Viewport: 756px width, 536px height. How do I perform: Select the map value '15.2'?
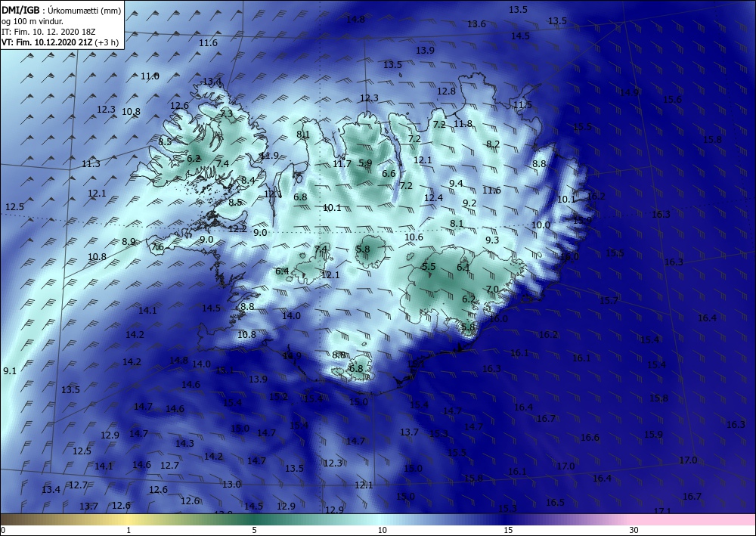pos(279,397)
